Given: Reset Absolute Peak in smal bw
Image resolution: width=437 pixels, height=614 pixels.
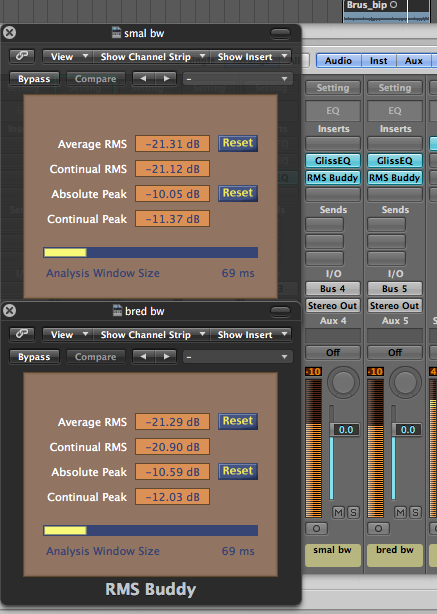Looking at the screenshot, I should [238, 193].
